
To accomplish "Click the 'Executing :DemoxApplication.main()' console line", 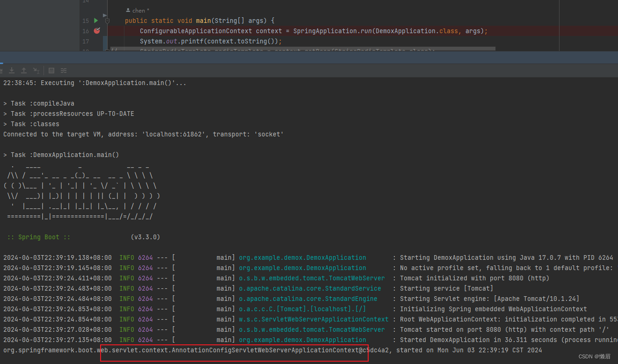I will (x=95, y=83).
